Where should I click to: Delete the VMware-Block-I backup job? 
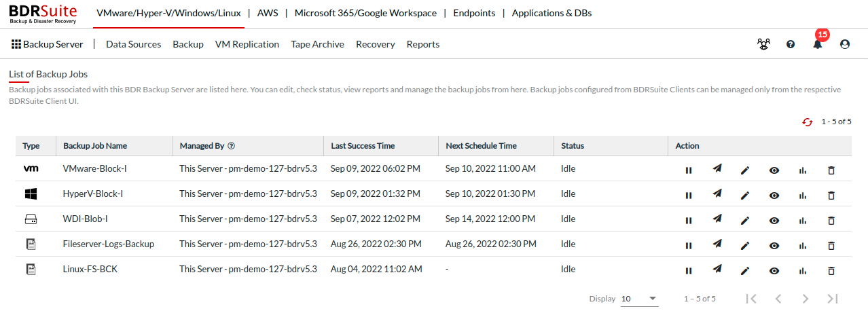(x=831, y=170)
